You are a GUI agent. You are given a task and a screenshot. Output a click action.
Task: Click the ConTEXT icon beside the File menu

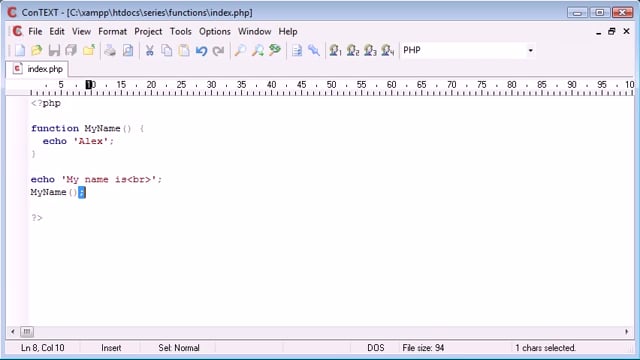point(17,31)
